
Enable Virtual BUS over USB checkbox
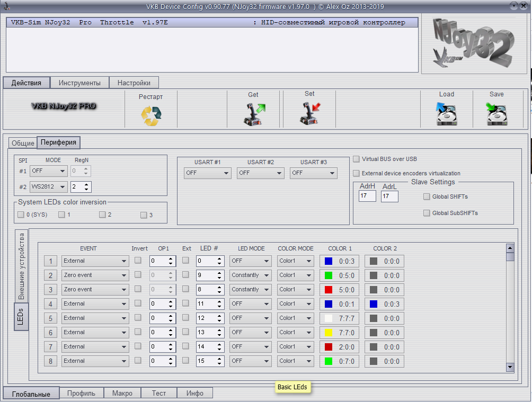357,159
